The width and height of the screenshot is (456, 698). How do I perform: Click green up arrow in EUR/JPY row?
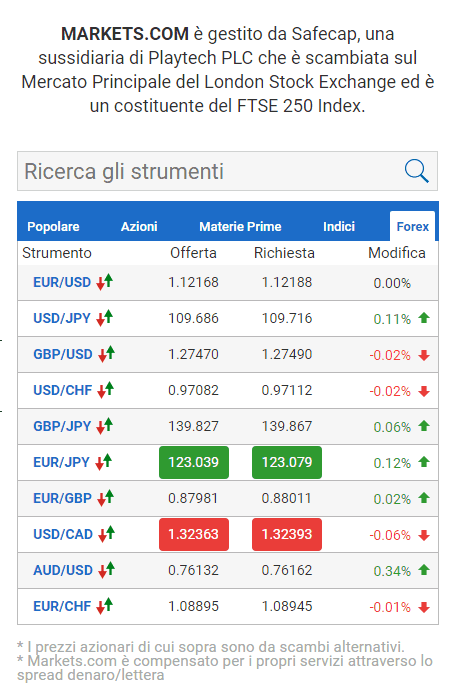pyautogui.click(x=424, y=462)
